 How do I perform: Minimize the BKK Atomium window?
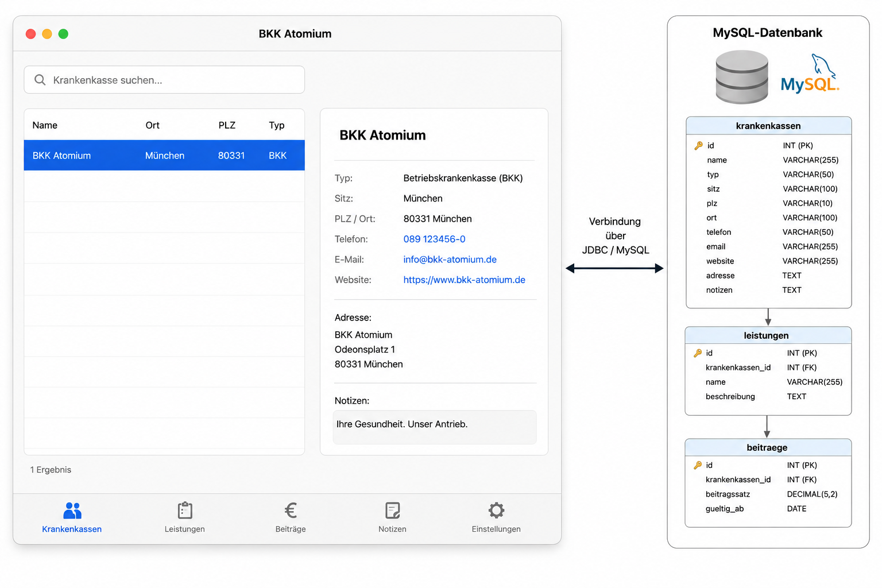tap(47, 34)
